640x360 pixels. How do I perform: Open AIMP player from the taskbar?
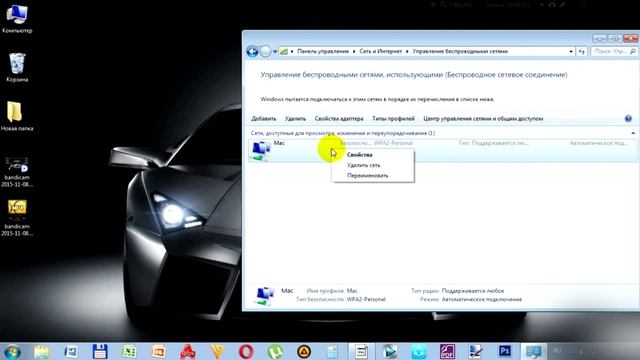[x=304, y=351]
